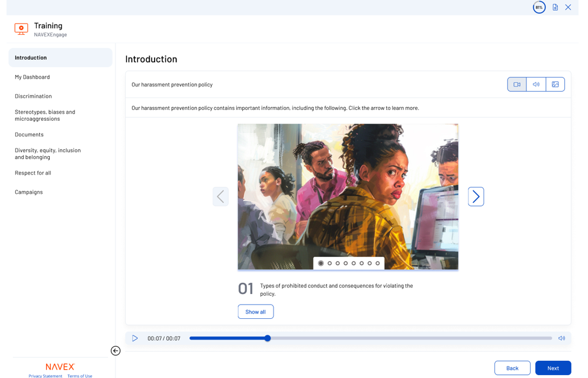Open the Introduction section in sidebar
Viewport: 588px width, 378px height.
[60, 58]
